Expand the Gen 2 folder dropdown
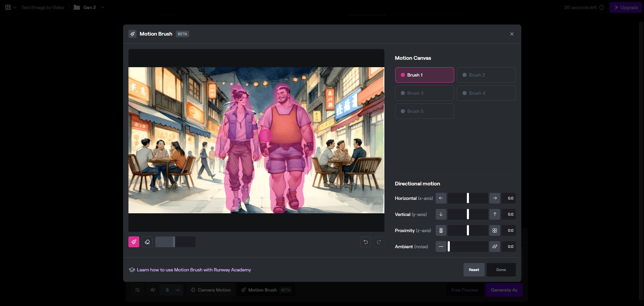Image resolution: width=644 pixels, height=306 pixels. pyautogui.click(x=103, y=7)
